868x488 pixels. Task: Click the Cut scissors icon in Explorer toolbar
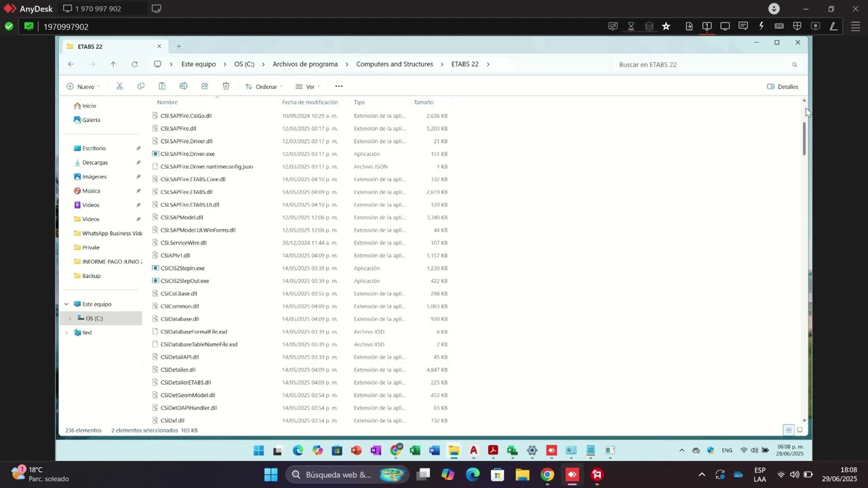pyautogui.click(x=119, y=86)
